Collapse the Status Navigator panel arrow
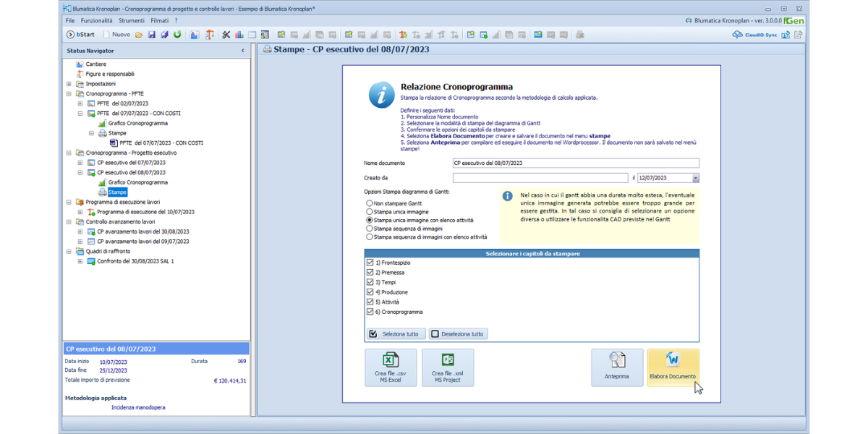 tap(242, 51)
